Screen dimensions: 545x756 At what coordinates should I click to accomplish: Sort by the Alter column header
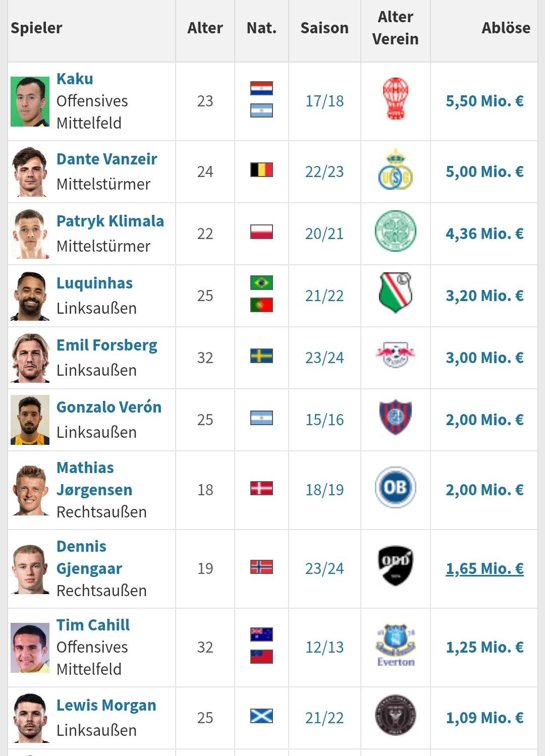pyautogui.click(x=205, y=28)
